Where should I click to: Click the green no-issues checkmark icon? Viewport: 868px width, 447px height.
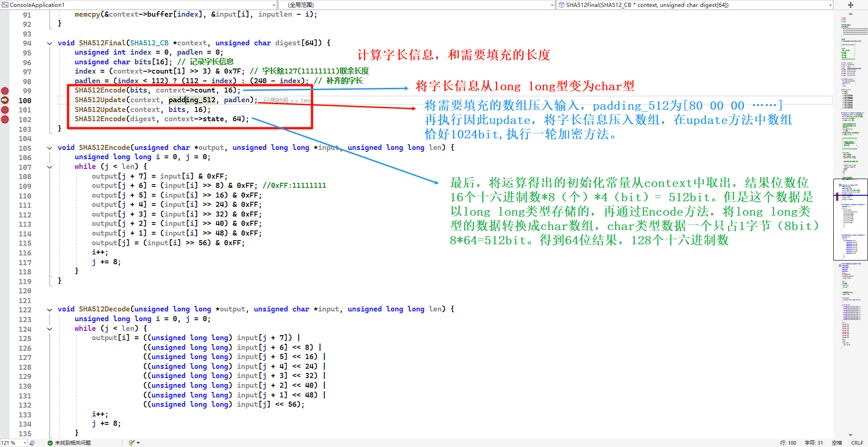click(50, 443)
